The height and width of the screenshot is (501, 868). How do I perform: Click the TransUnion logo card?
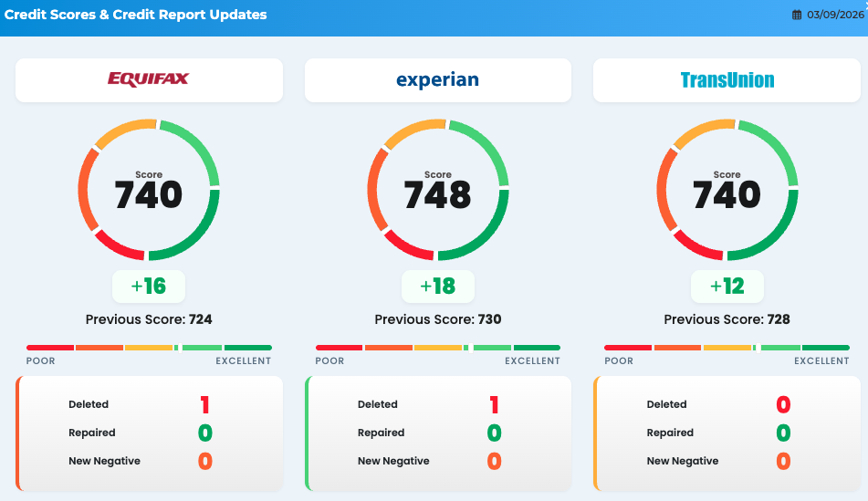727,80
